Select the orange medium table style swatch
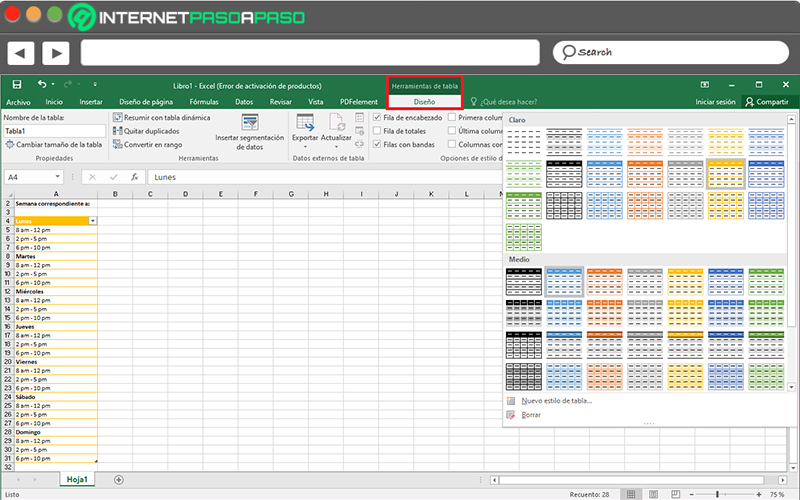800x500 pixels. (x=604, y=282)
